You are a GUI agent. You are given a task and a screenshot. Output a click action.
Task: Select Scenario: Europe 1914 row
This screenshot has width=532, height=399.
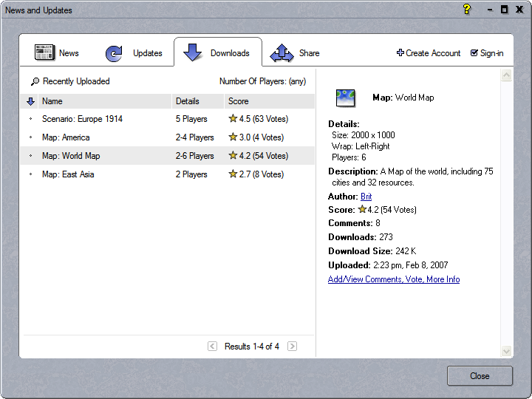tap(82, 119)
